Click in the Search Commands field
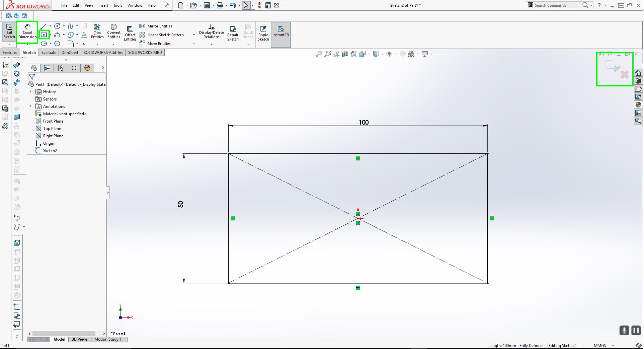 coord(556,5)
